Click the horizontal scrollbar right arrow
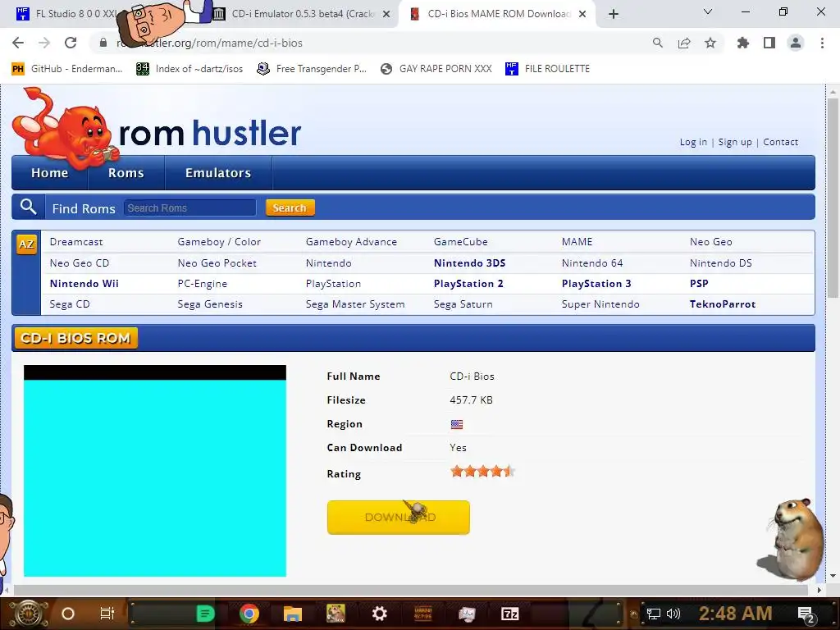Screen dimensions: 840x630 click(x=819, y=590)
